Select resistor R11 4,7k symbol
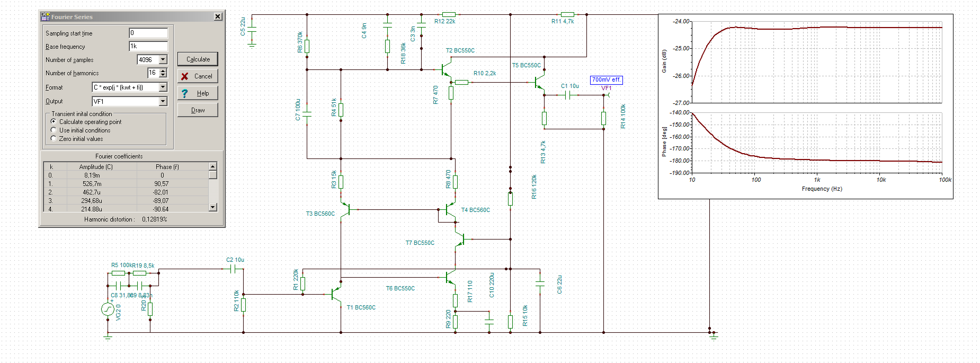980x363 pixels. (x=567, y=15)
